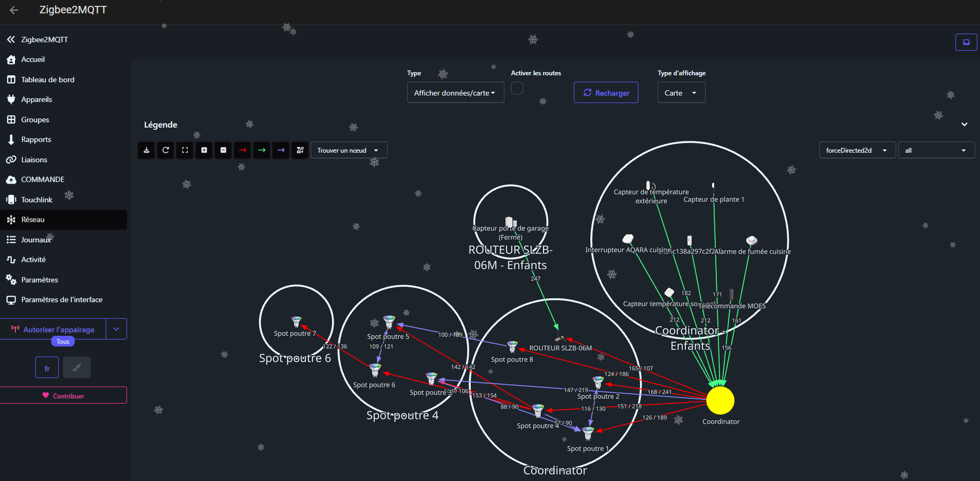
Task: Click the Contribuer link button
Action: [64, 396]
